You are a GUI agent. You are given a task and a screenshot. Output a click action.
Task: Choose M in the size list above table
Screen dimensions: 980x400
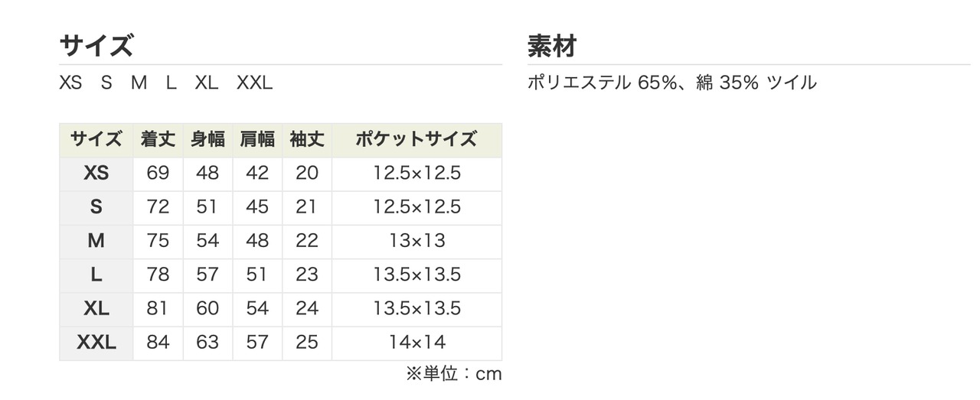point(139,83)
